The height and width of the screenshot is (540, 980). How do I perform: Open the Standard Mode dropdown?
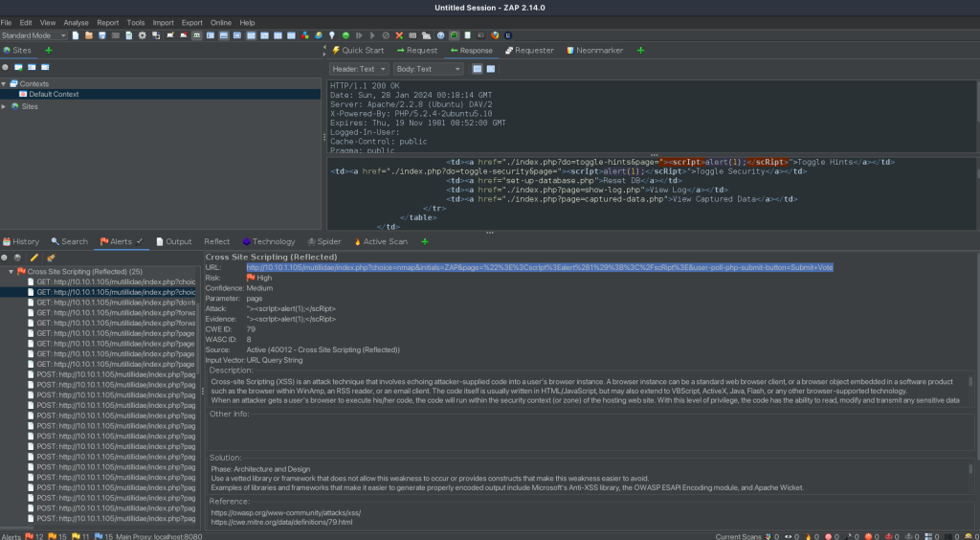pos(33,35)
